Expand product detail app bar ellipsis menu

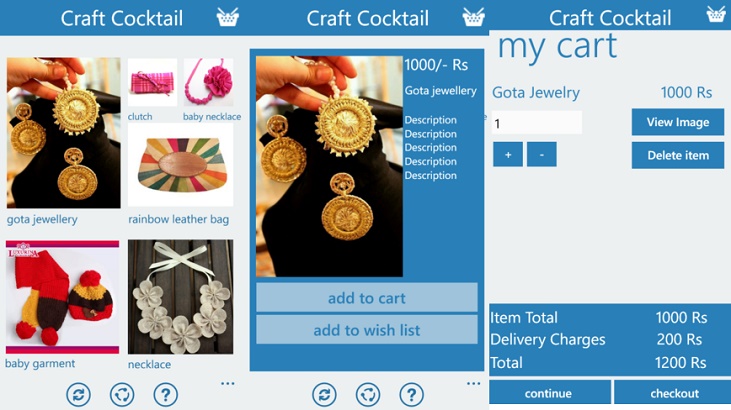point(473,383)
